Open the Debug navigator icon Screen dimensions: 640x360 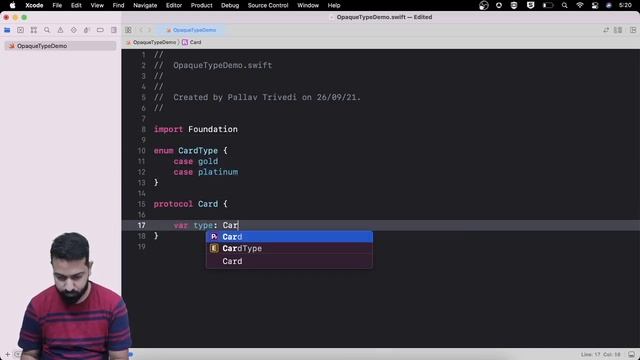click(87, 30)
